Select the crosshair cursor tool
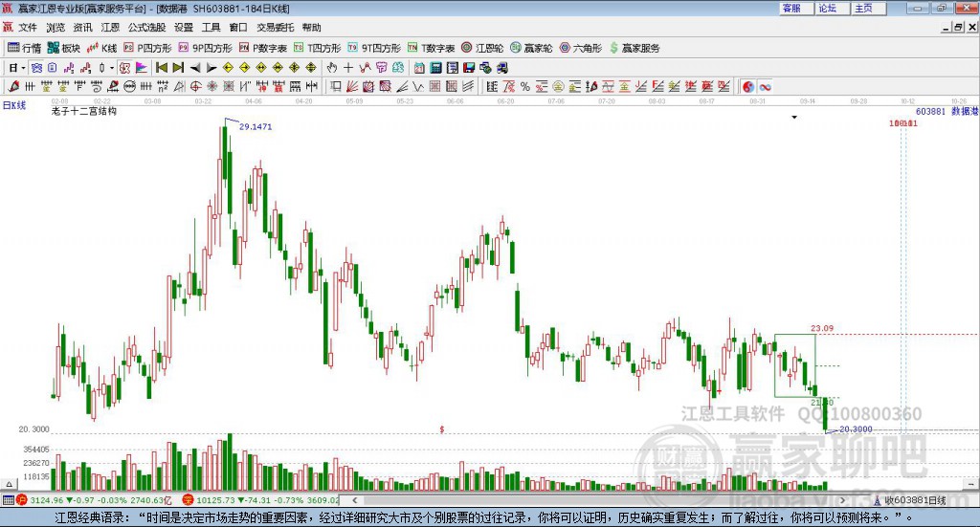Screen dimensions: 980x527 click(348, 68)
